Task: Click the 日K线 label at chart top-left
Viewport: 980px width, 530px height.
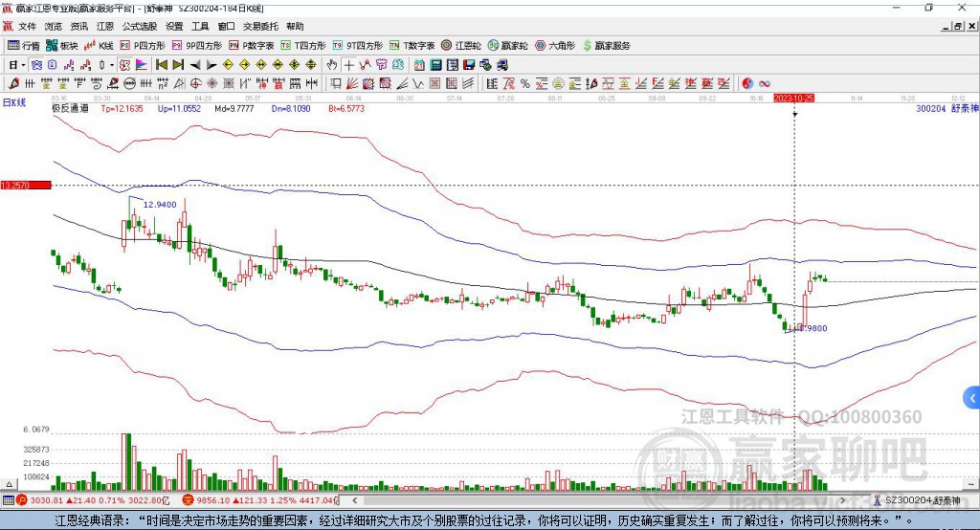Action: 14,103
